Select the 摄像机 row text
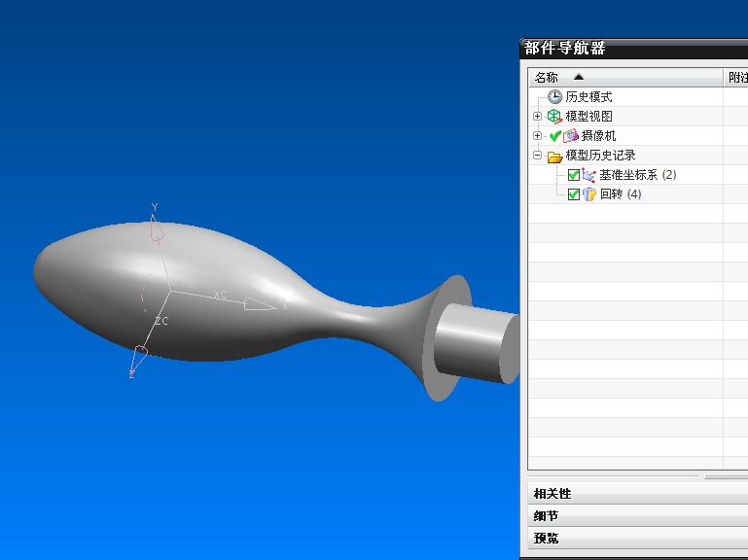 [598, 136]
